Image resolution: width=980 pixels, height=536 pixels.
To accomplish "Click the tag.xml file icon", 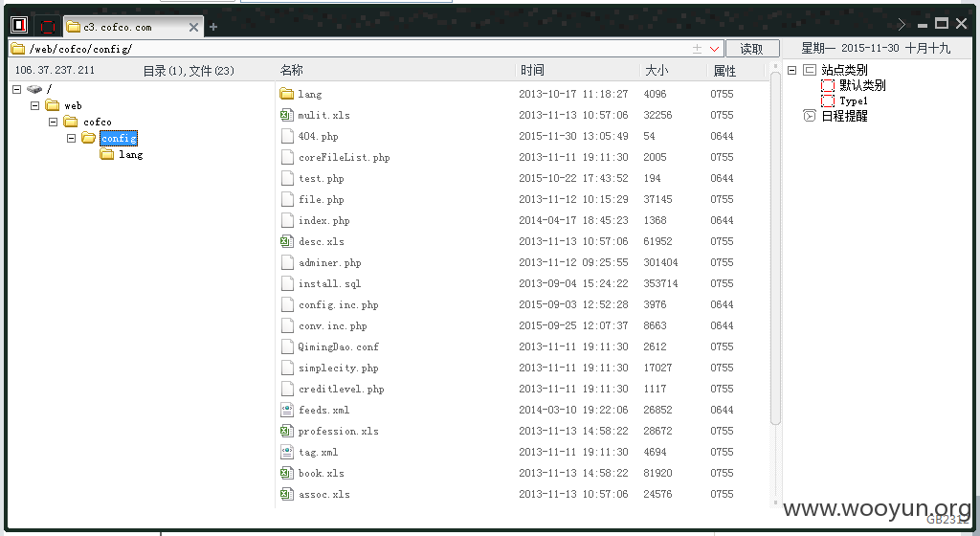I will pyautogui.click(x=287, y=452).
